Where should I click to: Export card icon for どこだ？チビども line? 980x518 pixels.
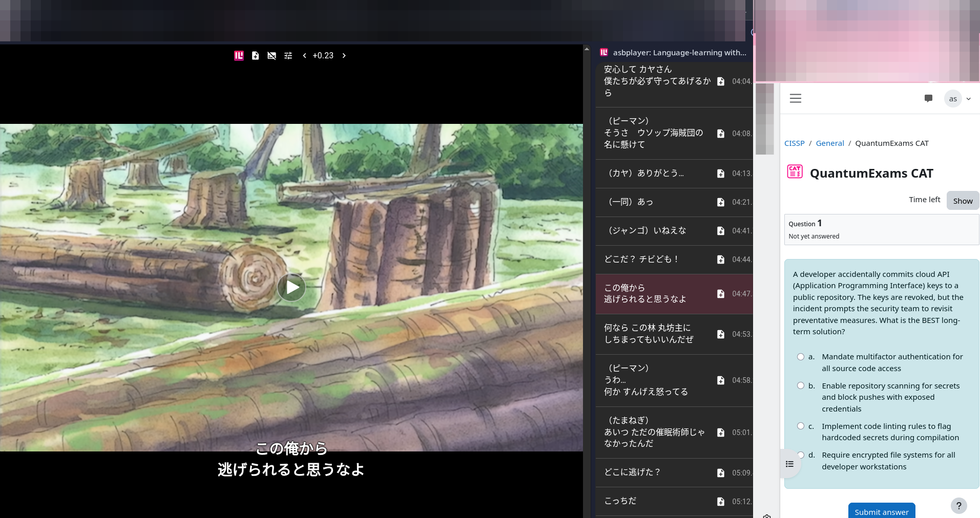click(721, 260)
